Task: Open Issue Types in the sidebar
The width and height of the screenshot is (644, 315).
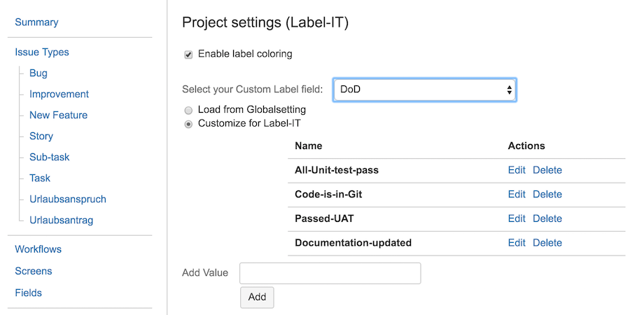Action: point(42,52)
